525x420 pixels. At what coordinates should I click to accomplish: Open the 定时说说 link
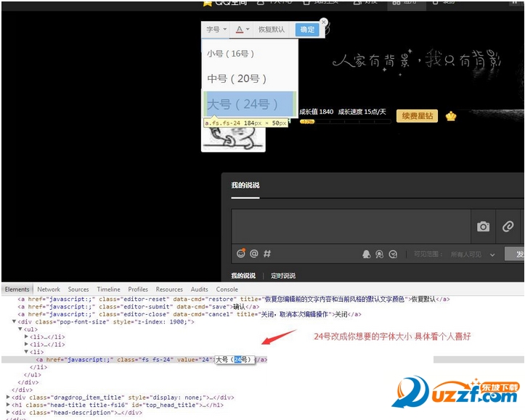tap(283, 276)
